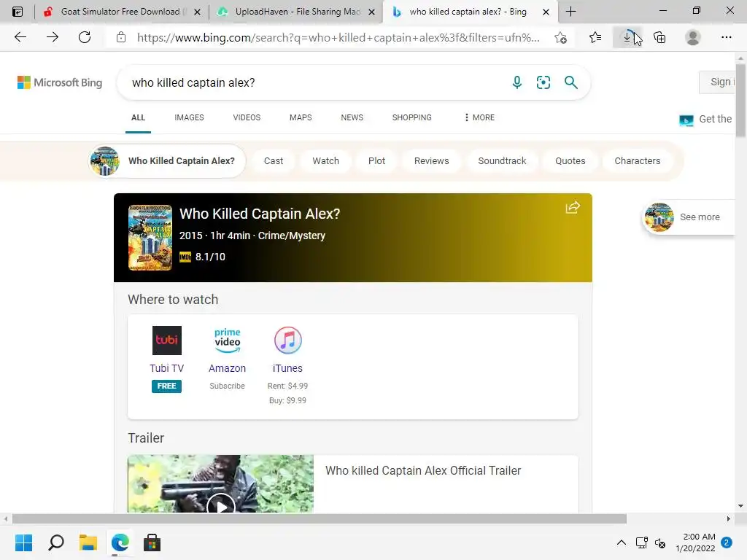Screen dimensions: 747x560
Task: Click the Get the app link
Action: (706, 119)
